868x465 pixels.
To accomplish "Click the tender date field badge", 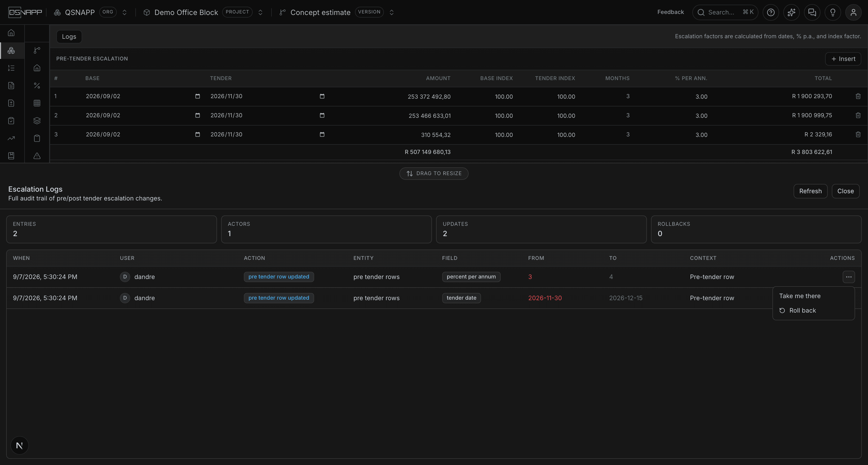I will pos(461,298).
